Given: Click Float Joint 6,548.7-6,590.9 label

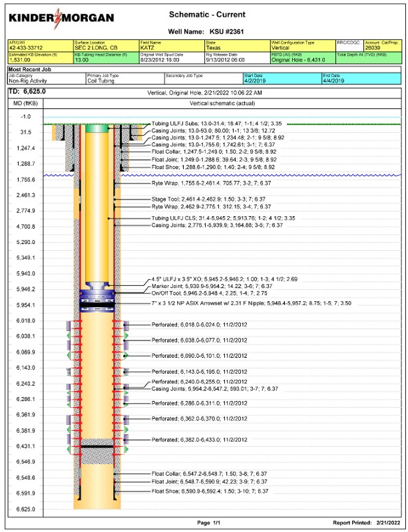Looking at the screenshot, I should [x=209, y=481].
